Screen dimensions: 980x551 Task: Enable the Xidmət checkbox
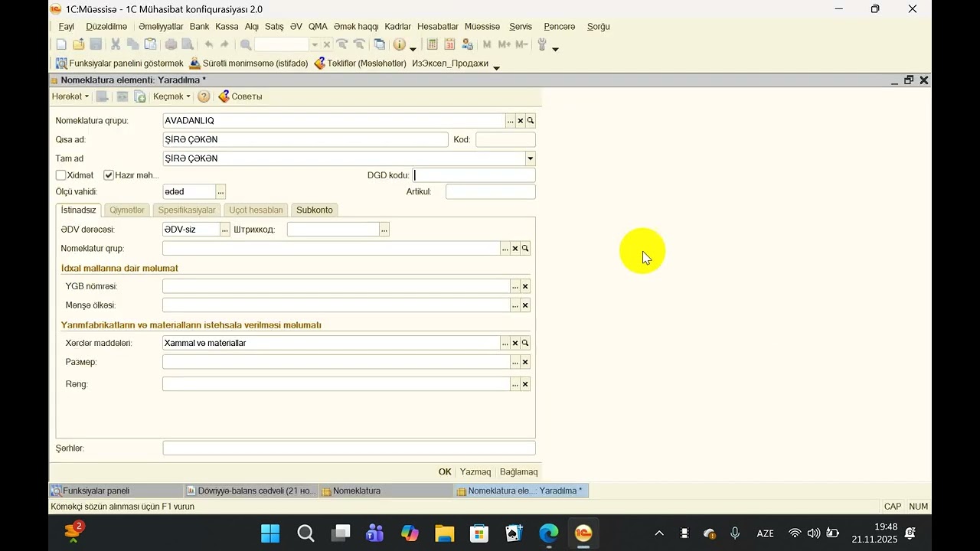coord(61,175)
